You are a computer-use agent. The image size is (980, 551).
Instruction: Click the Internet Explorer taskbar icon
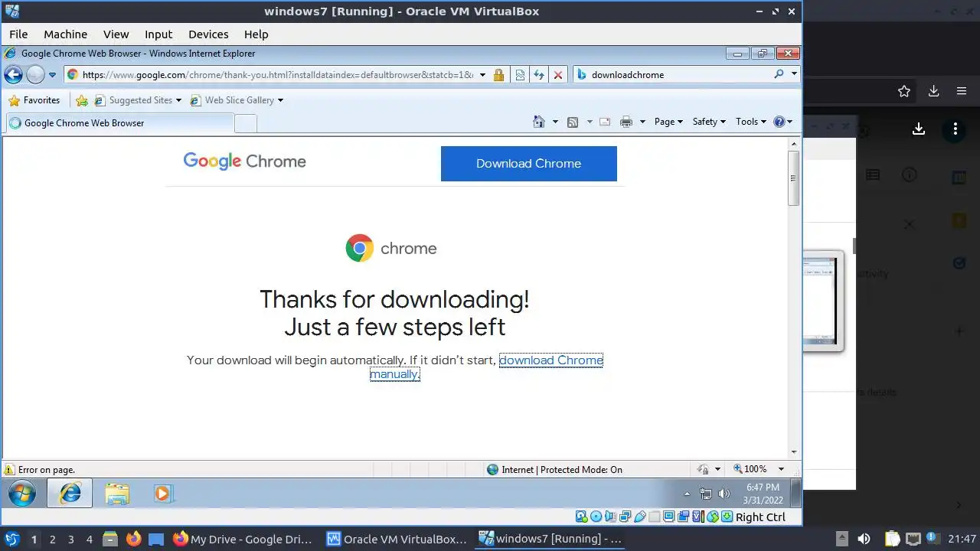(x=70, y=494)
